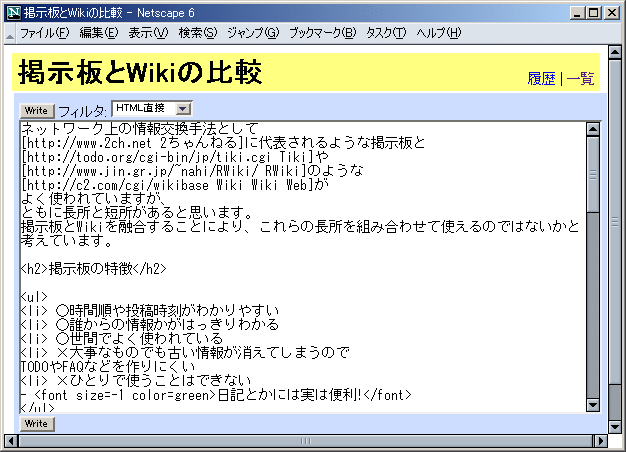Follow the 履歴 link
Screen dimensions: 626x452
[x=541, y=79]
